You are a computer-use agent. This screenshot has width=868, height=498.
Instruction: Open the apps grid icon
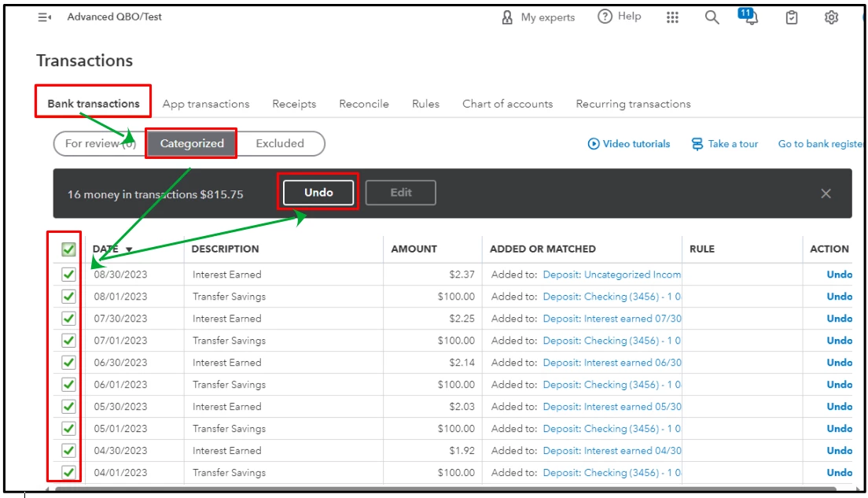pos(672,18)
